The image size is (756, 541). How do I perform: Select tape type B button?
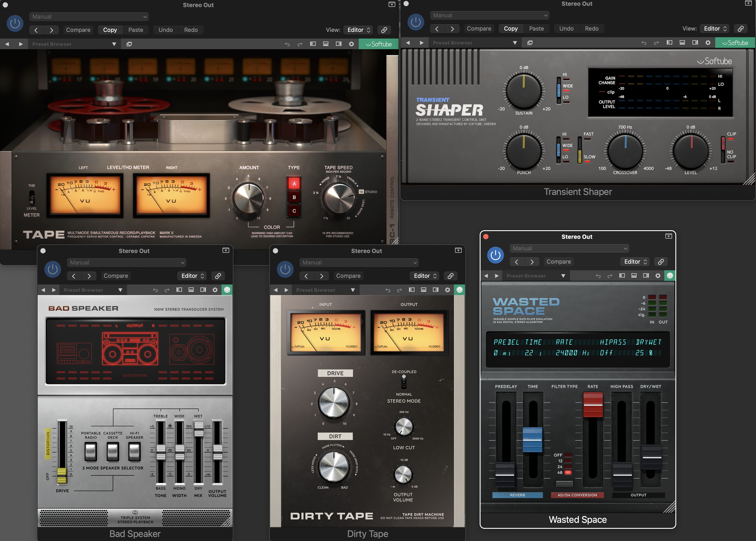pos(294,197)
